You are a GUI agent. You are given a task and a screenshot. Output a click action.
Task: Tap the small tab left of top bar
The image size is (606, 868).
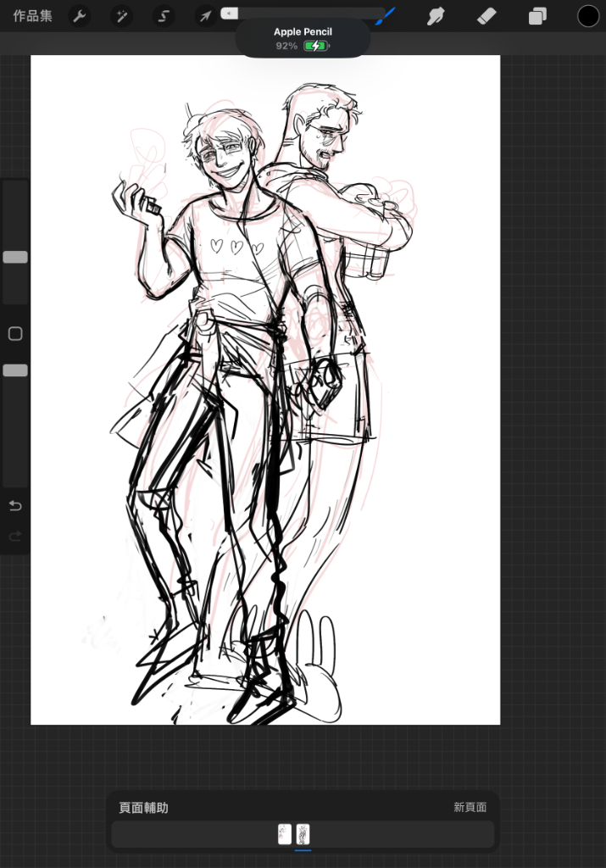pos(229,14)
